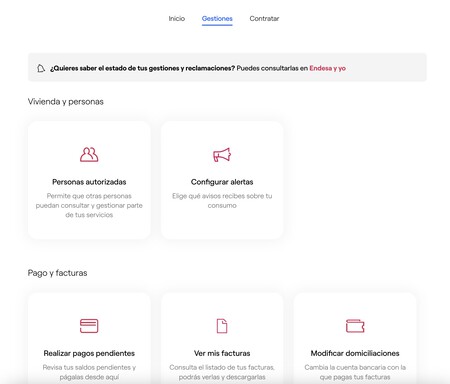This screenshot has height=384, width=450.
Task: Open Ver mis facturas card title
Action: tap(222, 353)
